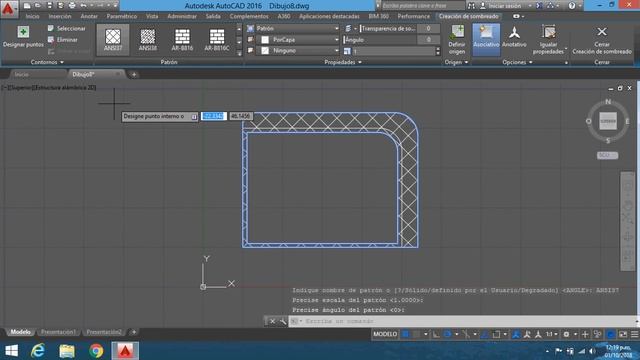Click the status bar customization menu icon
This screenshot has height=360, width=640.
click(635, 334)
